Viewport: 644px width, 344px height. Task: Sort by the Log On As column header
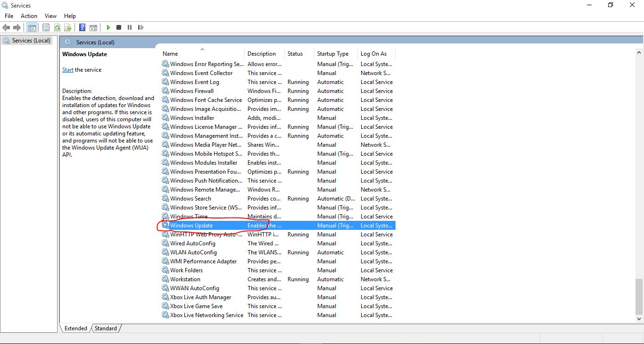[x=376, y=54]
